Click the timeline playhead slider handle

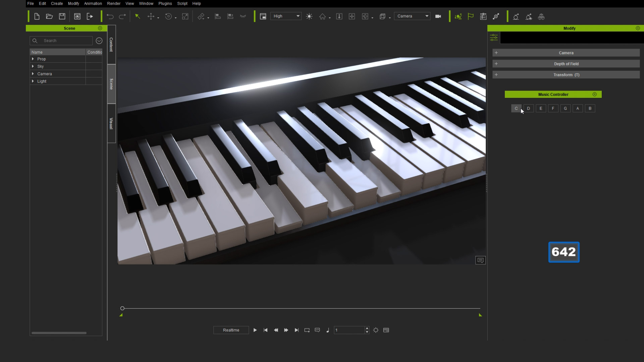(122, 308)
